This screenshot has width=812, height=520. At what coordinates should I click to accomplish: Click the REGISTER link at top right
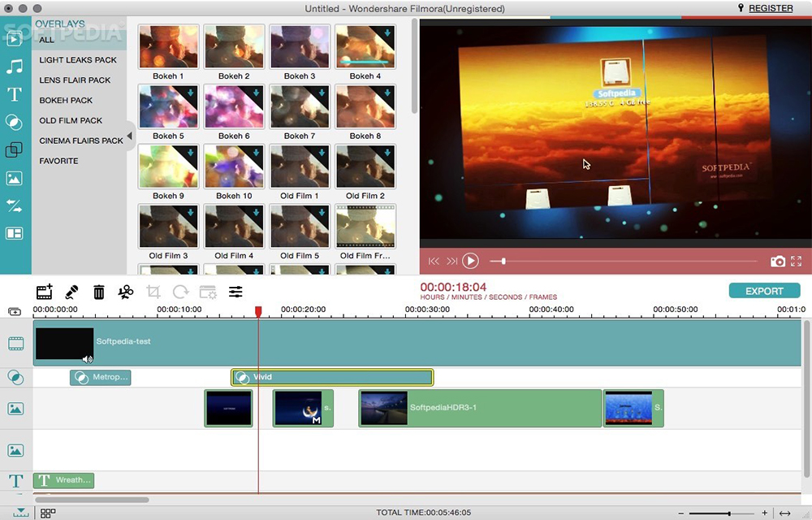[x=770, y=8]
